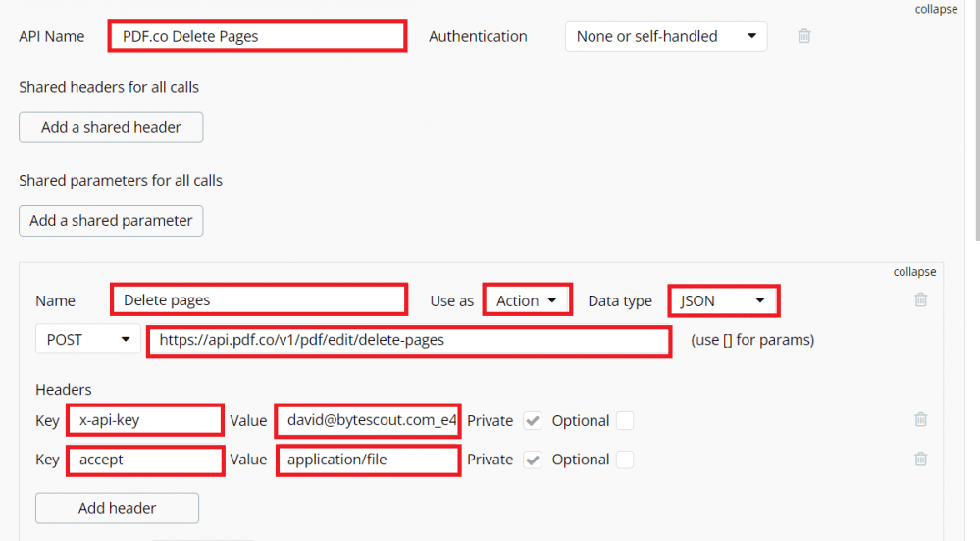980x541 pixels.
Task: Click trash icon next to Delete pages call
Action: tap(920, 300)
